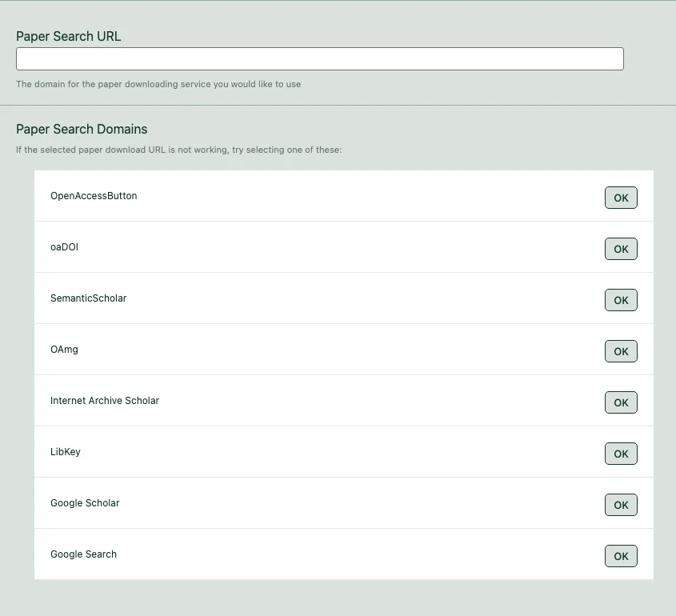Screen dimensions: 676x616
Task: Choose OK next to oaDOI
Action: [621, 249]
